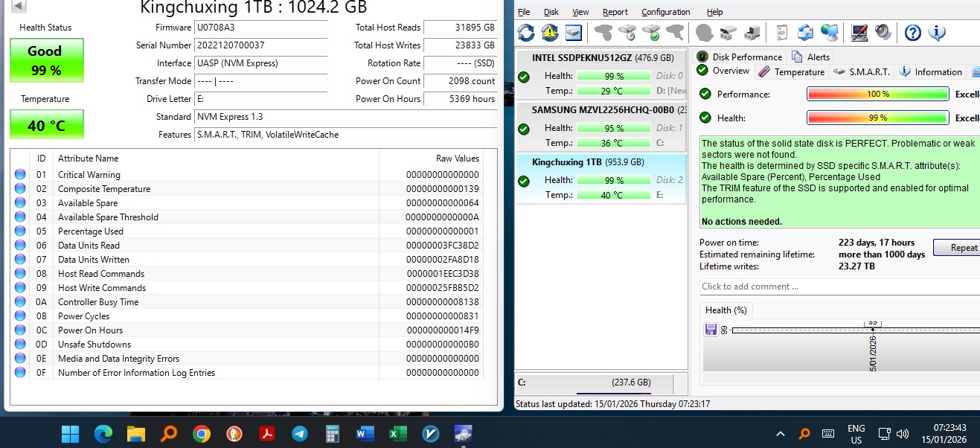The height and width of the screenshot is (448, 980).
Task: Click the green Good 99 % health status box
Action: tap(46, 61)
